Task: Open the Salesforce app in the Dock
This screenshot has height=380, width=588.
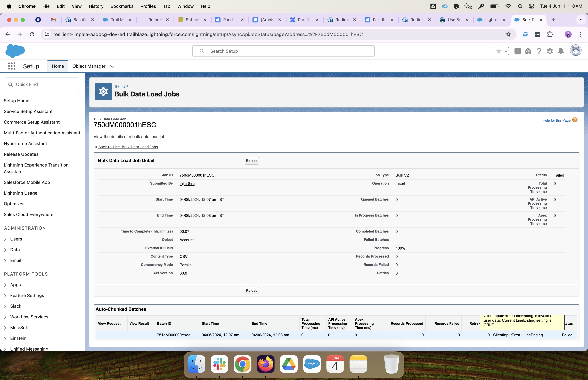Action: point(312,364)
